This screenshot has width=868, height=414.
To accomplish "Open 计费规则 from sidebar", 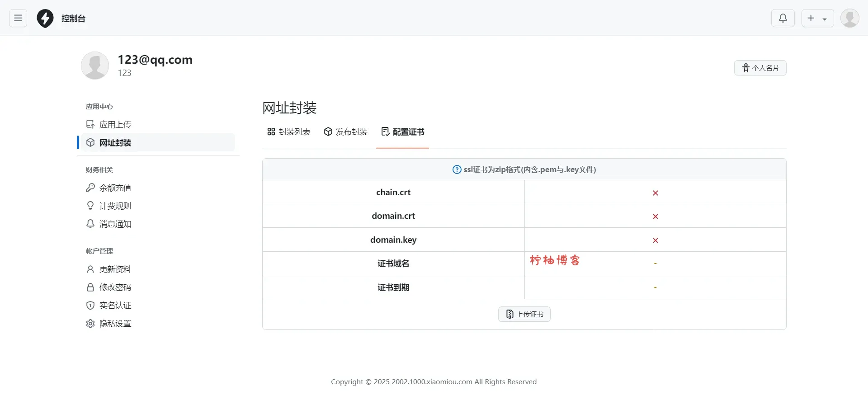I will tap(115, 206).
